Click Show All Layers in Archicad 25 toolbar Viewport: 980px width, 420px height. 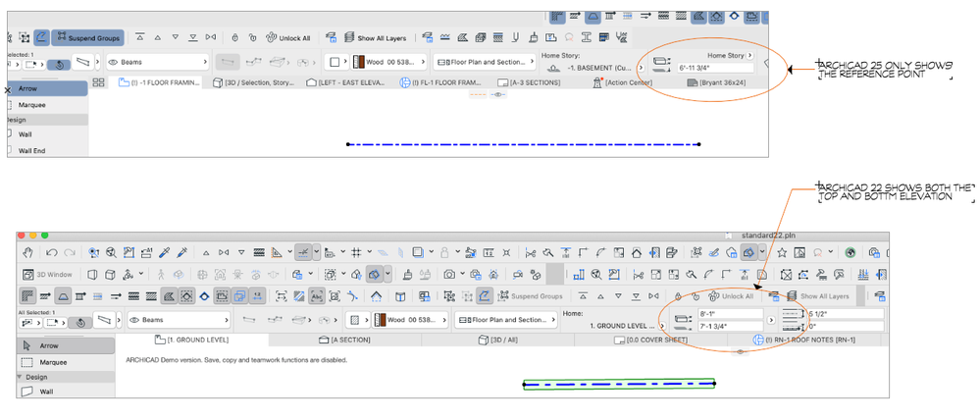[377, 37]
